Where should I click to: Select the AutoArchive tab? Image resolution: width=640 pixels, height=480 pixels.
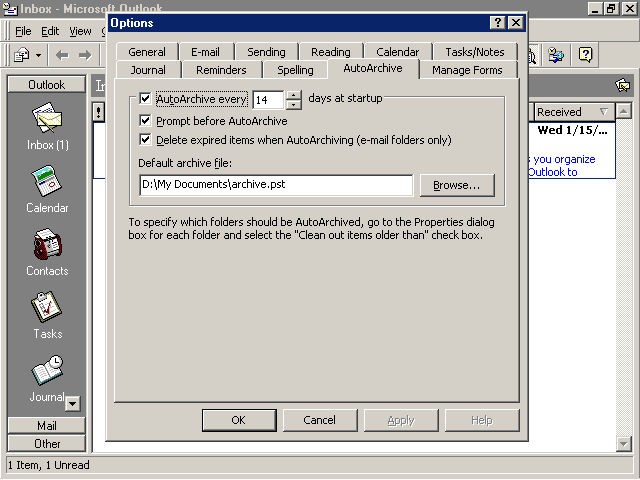(x=373, y=68)
